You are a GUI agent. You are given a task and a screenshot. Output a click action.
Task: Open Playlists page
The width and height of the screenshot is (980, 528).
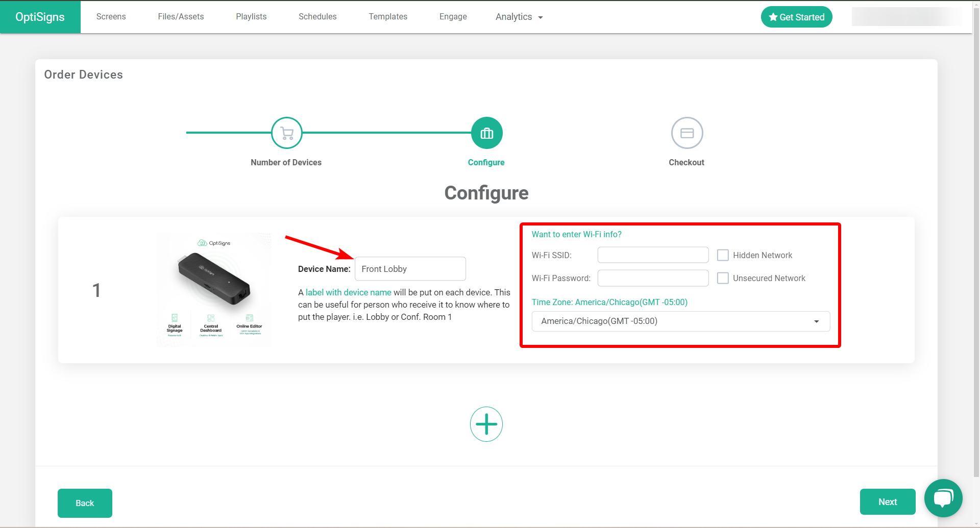251,17
